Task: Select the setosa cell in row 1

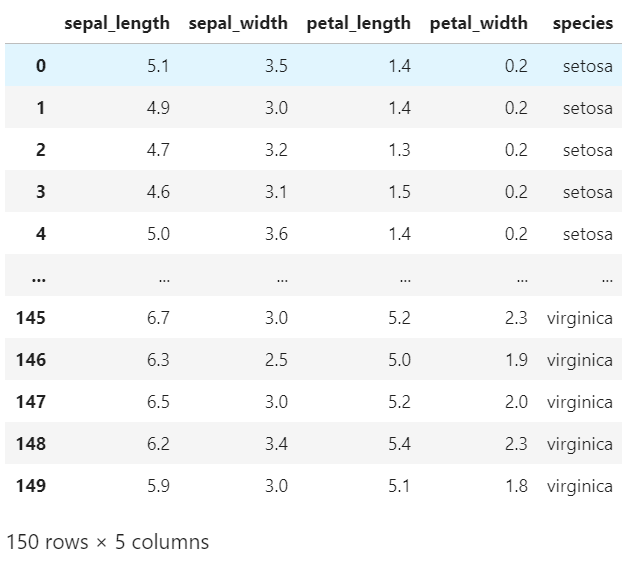Action: (588, 108)
